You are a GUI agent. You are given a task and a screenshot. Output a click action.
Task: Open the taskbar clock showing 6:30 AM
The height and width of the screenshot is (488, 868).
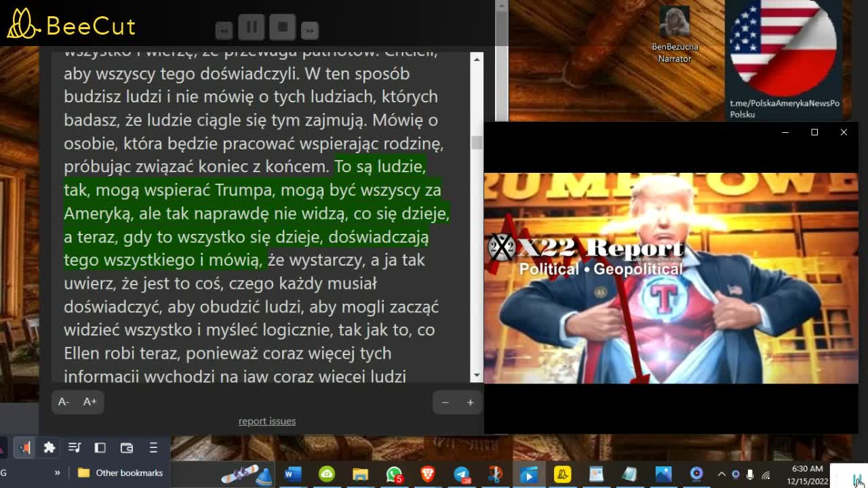pos(808,474)
